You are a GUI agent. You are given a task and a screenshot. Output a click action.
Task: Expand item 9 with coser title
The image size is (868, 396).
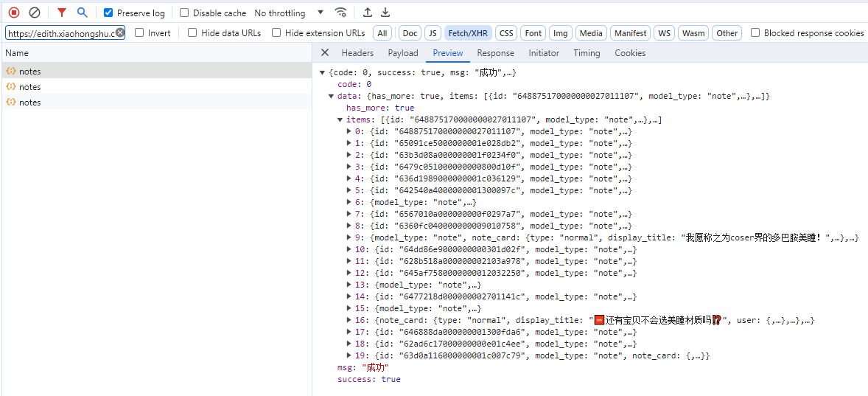349,237
